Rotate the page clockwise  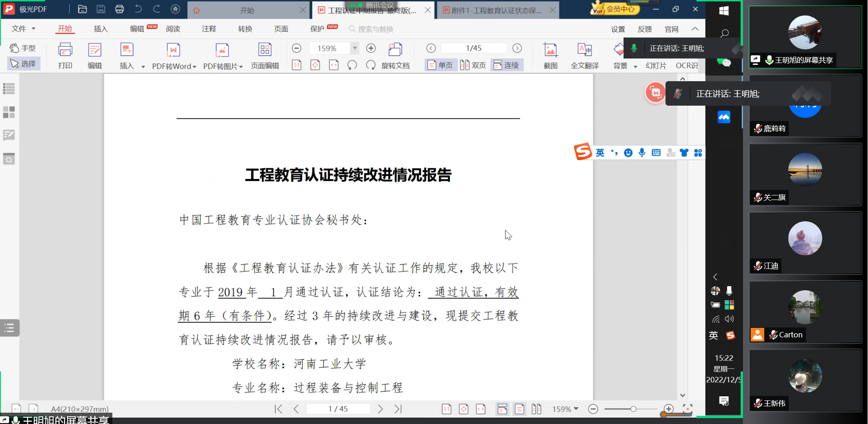coord(371,65)
